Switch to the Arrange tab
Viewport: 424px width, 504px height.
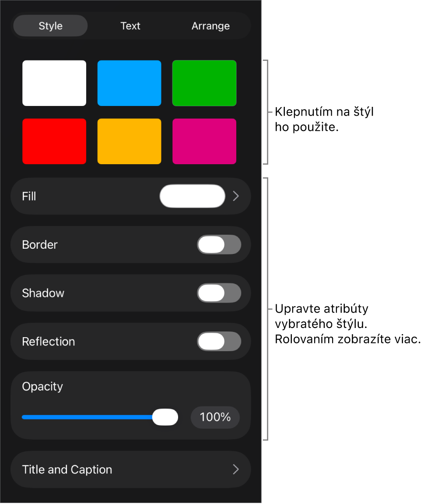point(211,26)
